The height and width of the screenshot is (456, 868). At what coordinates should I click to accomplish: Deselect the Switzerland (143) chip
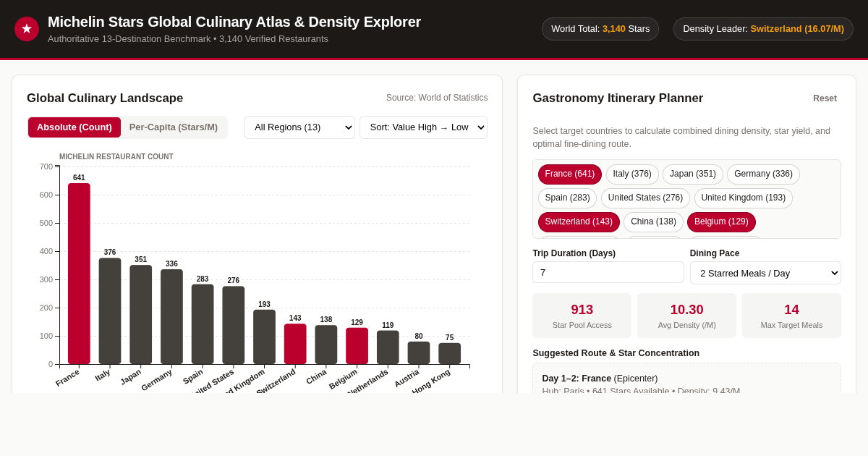point(579,222)
